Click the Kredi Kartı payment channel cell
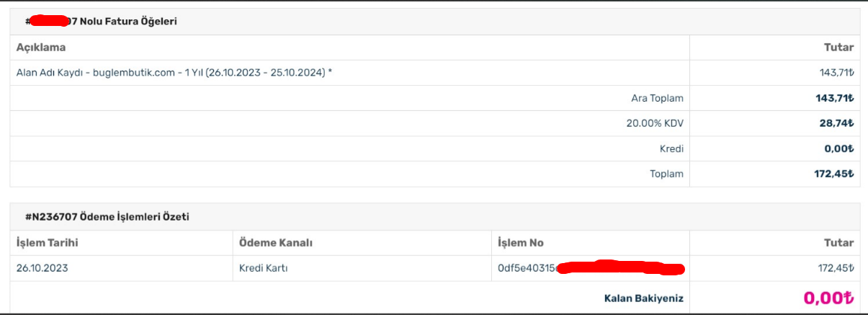 coord(264,268)
